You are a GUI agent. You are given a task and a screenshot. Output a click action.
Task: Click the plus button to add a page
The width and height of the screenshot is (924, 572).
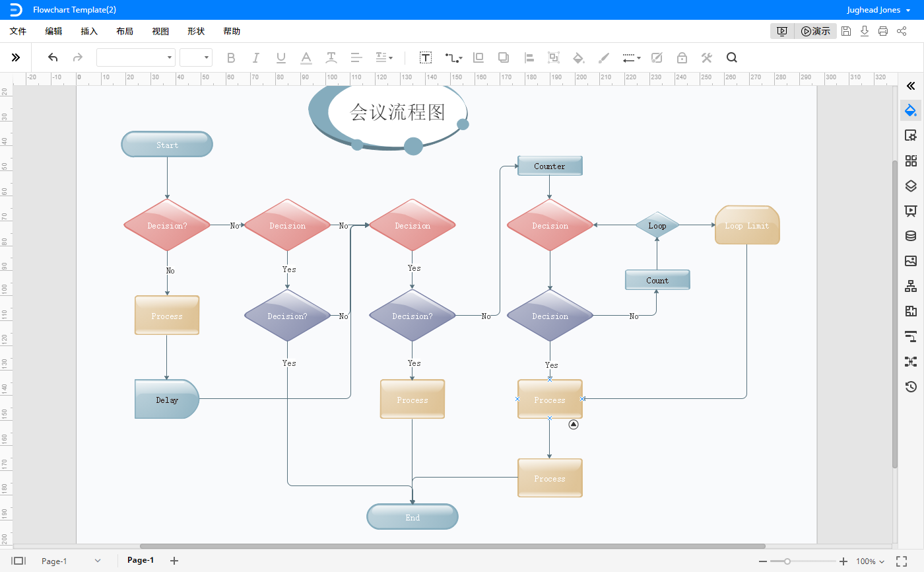click(x=174, y=561)
